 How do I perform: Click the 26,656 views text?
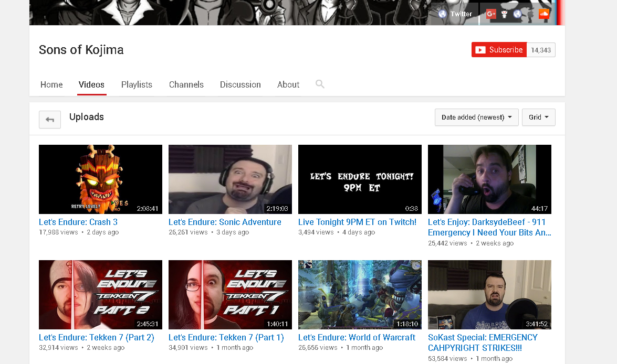click(x=318, y=348)
